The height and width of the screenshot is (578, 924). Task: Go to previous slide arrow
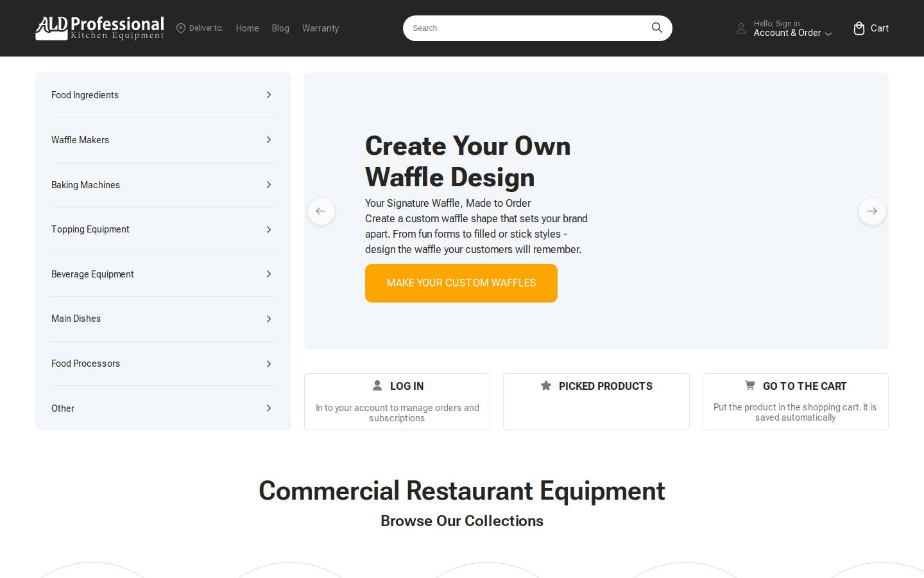pos(321,211)
